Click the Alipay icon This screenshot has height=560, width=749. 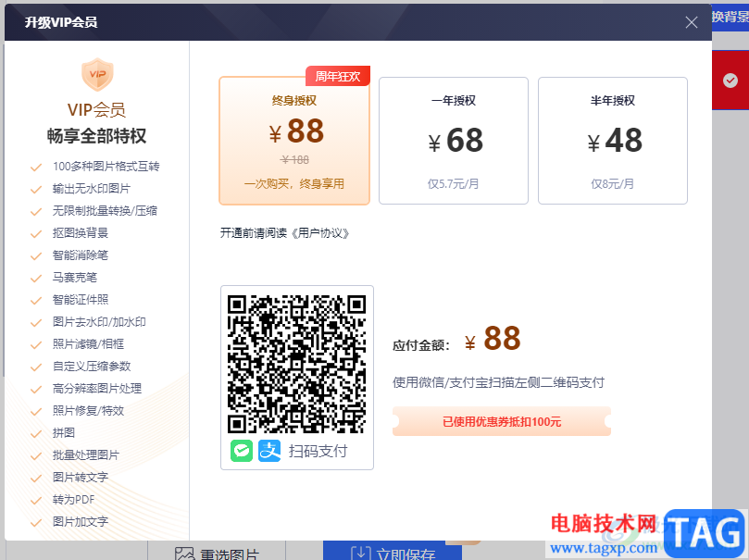[x=269, y=451]
